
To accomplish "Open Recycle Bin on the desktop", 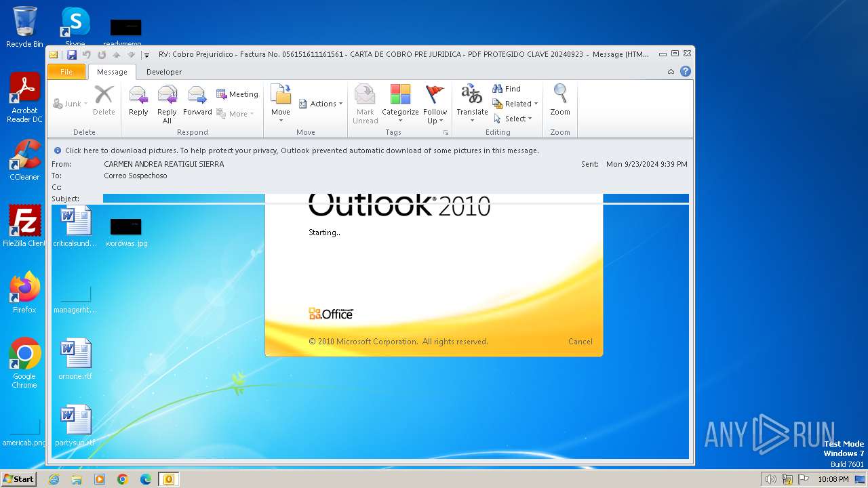I will [x=24, y=27].
